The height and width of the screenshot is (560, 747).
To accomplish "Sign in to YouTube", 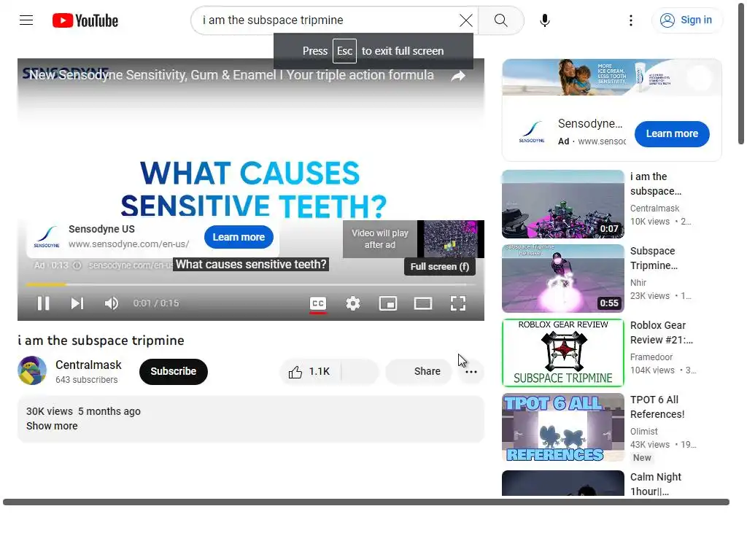I will 686,20.
